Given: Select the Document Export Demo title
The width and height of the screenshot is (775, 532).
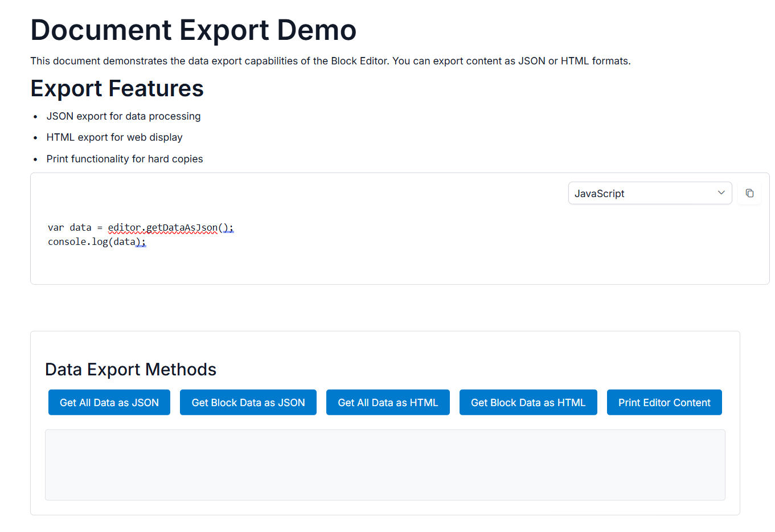Looking at the screenshot, I should point(194,30).
